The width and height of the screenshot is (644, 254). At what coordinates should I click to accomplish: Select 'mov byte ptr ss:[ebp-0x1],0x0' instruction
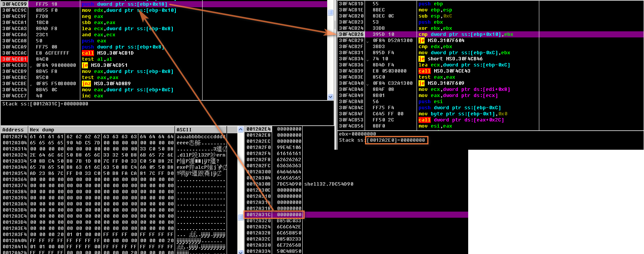point(463,114)
